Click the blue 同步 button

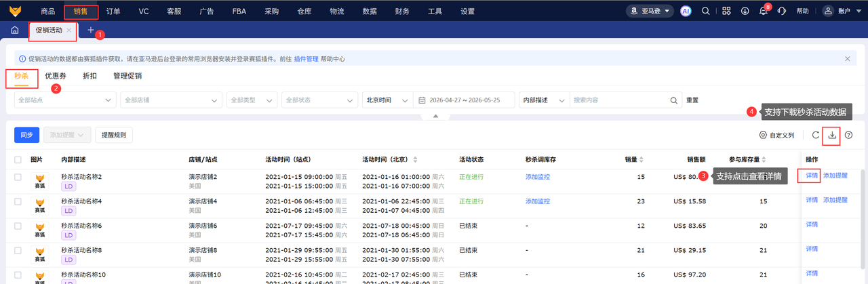coord(26,136)
